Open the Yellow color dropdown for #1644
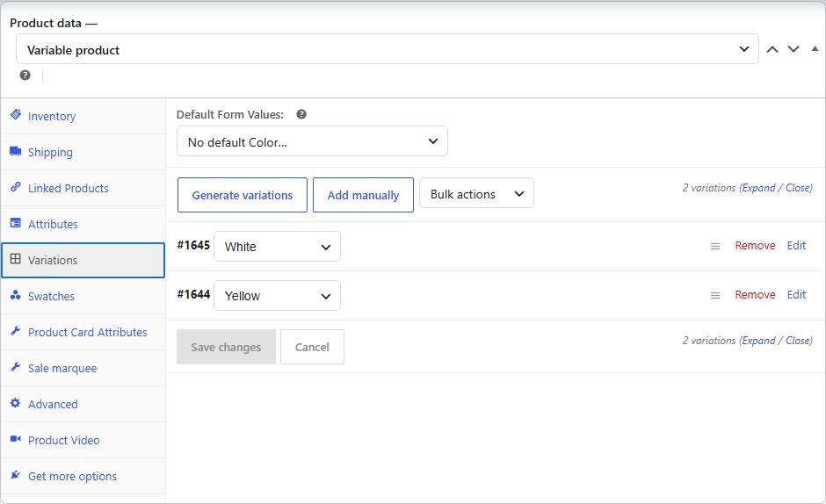 pyautogui.click(x=277, y=295)
